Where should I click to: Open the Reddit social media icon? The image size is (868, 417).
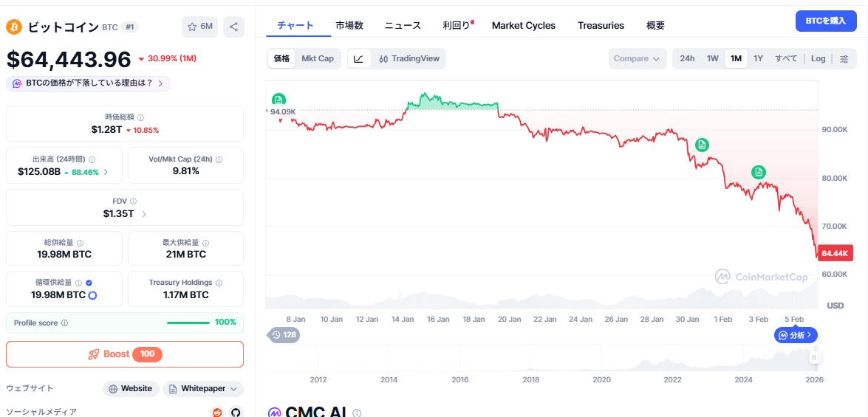[217, 413]
